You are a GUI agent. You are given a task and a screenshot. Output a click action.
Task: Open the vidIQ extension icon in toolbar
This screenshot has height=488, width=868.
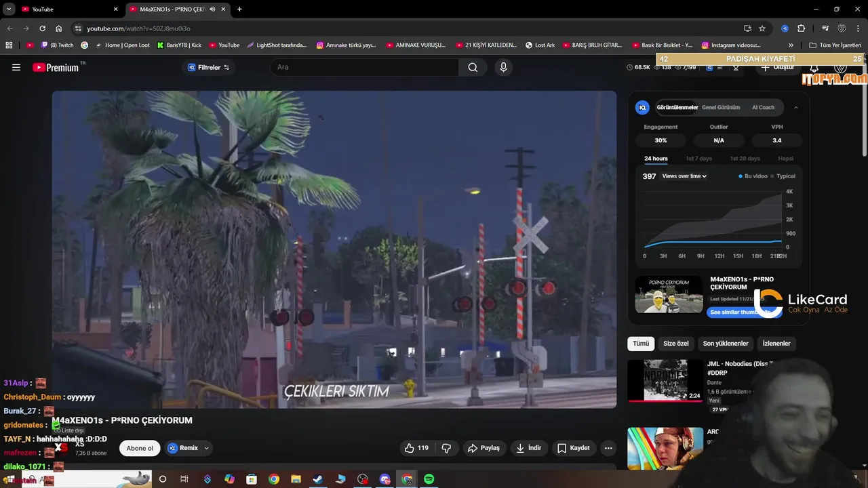[785, 28]
